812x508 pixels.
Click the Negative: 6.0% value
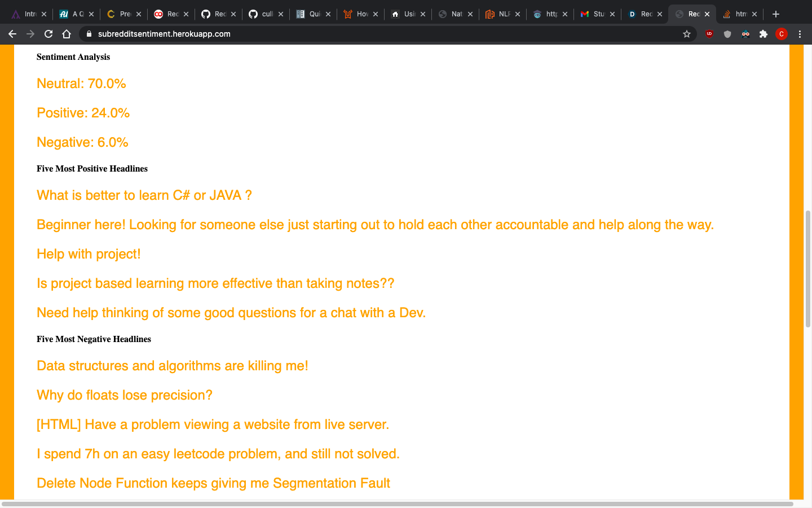click(82, 142)
